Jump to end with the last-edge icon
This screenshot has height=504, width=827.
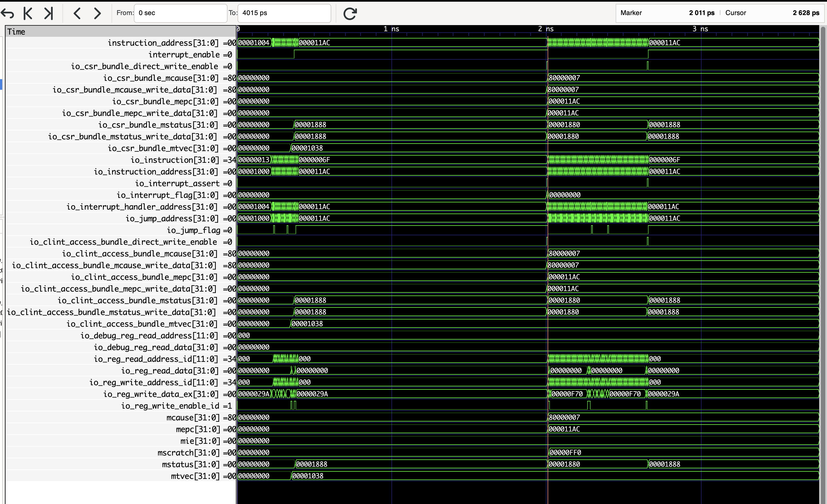tap(49, 13)
